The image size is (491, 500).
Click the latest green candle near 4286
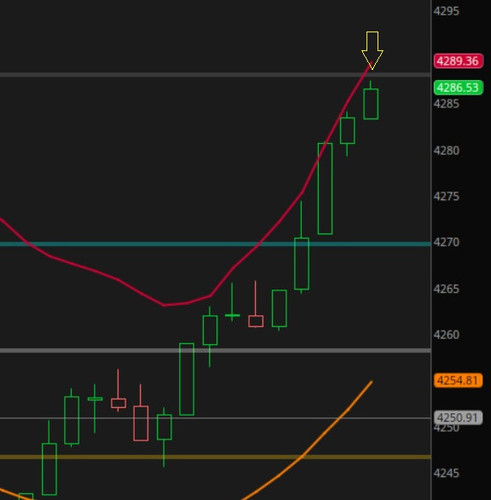pos(371,104)
